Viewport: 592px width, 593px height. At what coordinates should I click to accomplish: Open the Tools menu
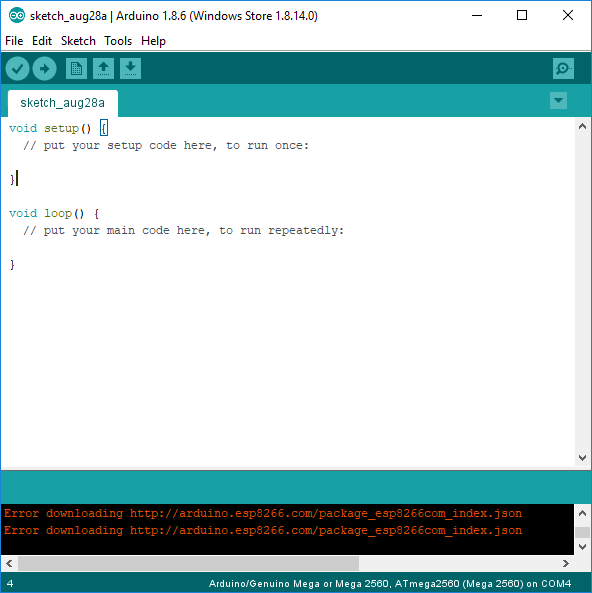click(x=118, y=41)
